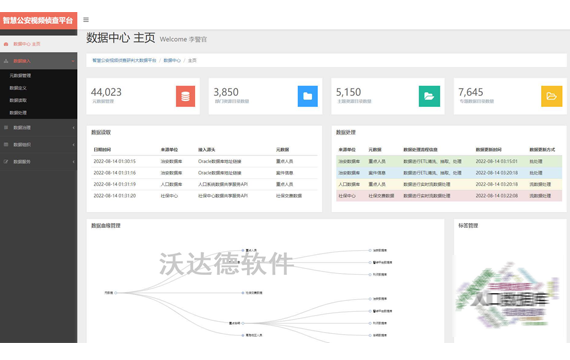Follow the 数据中心 breadcrumb link
This screenshot has width=570, height=360.
172,60
